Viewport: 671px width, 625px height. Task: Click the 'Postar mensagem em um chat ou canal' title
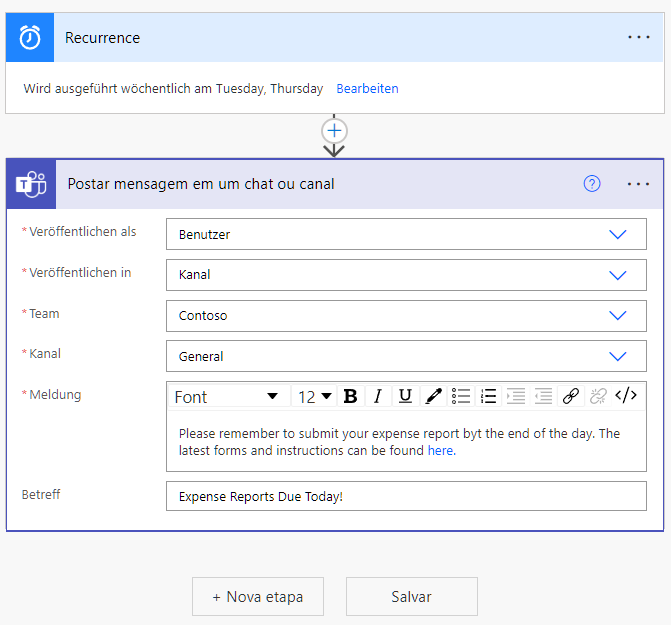point(201,184)
